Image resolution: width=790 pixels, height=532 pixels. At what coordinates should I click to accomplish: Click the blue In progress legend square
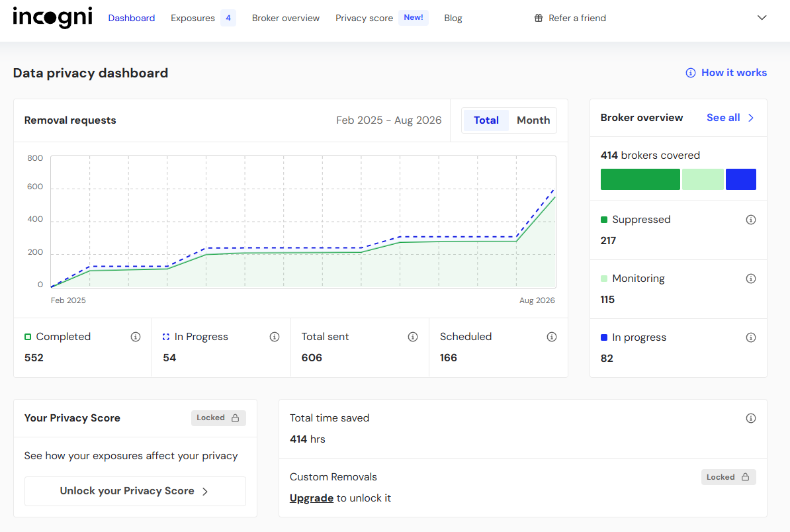click(604, 337)
